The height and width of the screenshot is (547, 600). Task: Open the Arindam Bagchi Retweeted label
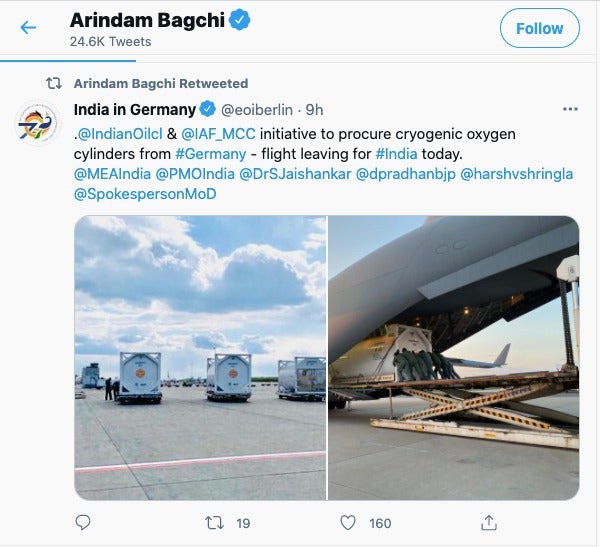coord(161,83)
